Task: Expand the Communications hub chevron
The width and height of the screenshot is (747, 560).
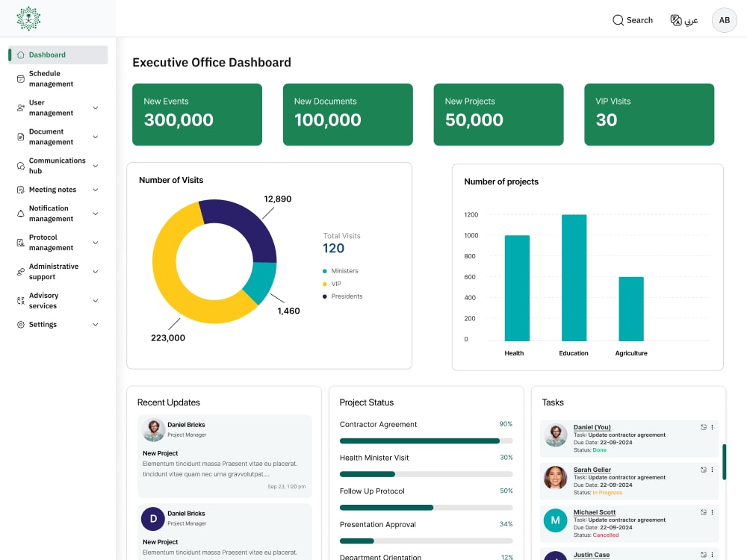Action: pos(96,167)
